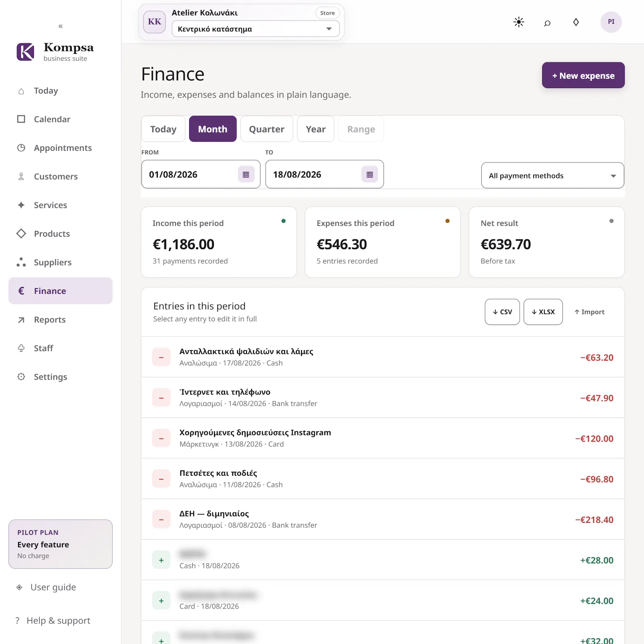
Task: Click the Finance euro icon
Action: (21, 291)
